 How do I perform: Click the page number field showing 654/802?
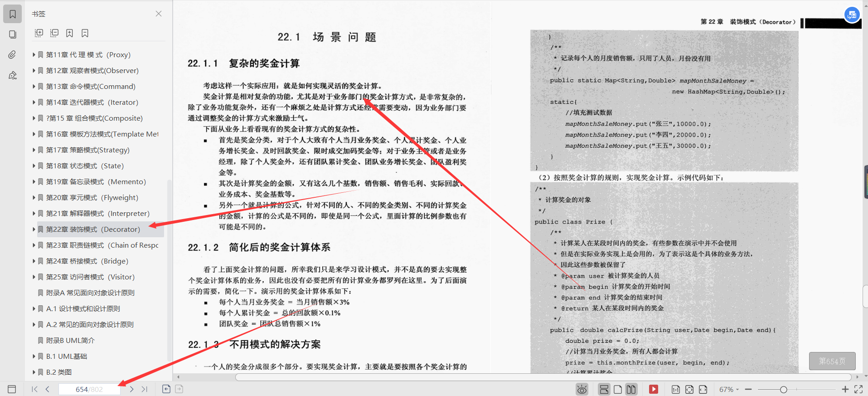coord(89,389)
